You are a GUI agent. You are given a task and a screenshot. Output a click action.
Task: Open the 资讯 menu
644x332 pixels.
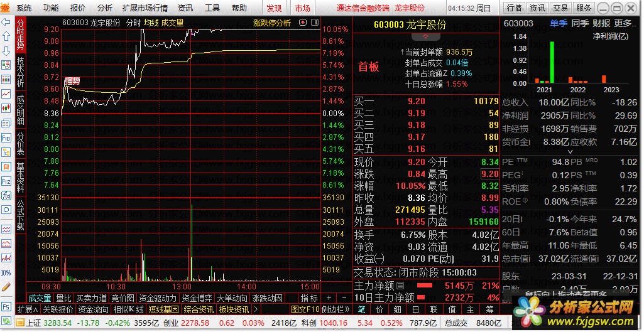tap(185, 8)
